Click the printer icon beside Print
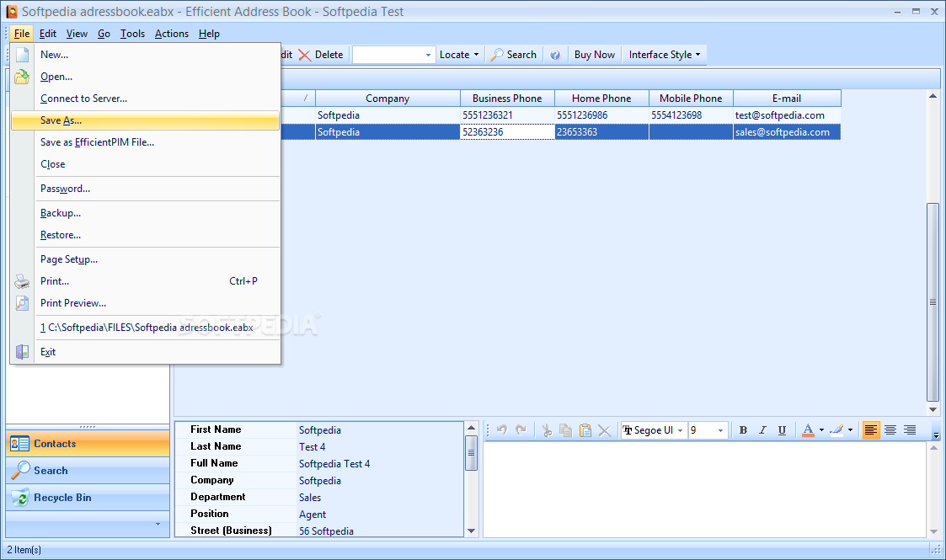The width and height of the screenshot is (946, 560). [22, 281]
